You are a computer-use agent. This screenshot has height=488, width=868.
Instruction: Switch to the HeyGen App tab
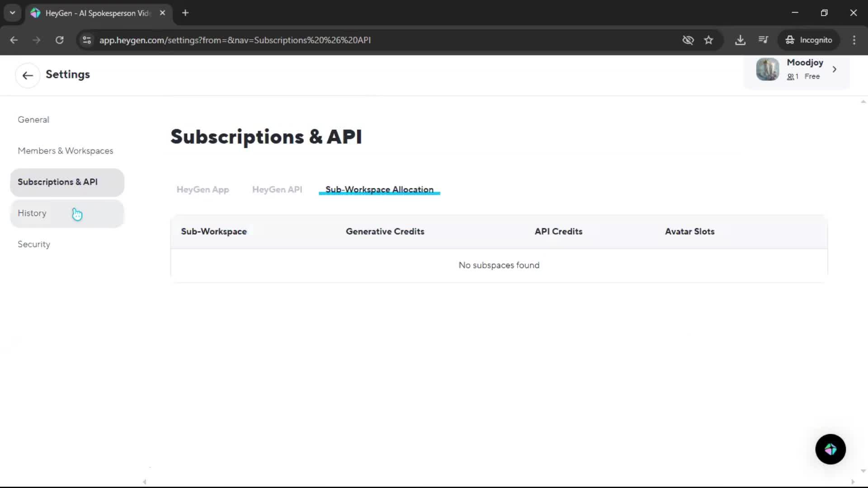tap(203, 189)
